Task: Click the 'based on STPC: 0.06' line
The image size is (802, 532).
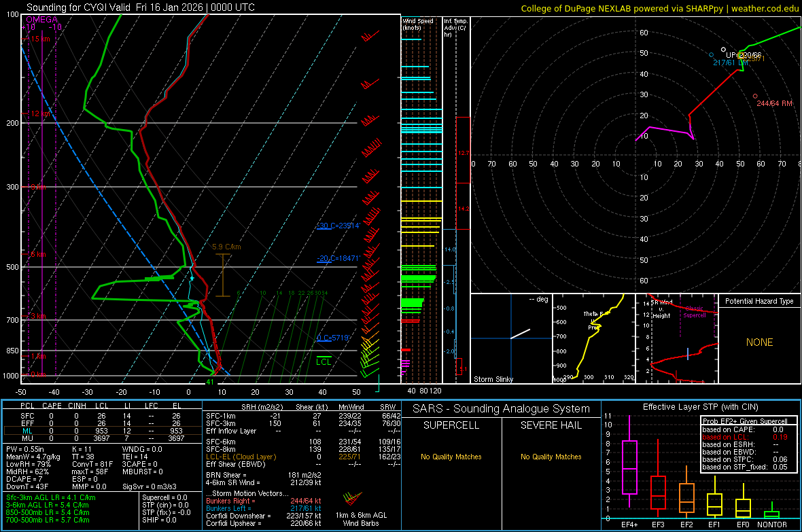Action: (x=745, y=459)
